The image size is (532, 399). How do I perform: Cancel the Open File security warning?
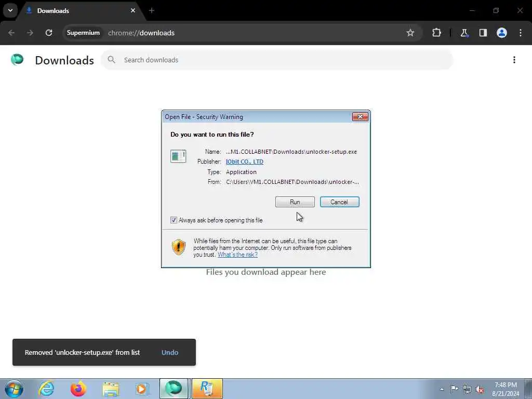coord(339,202)
